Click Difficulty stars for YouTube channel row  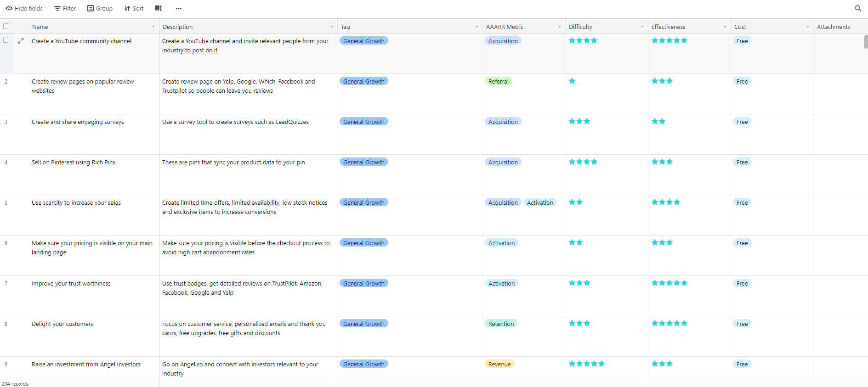click(583, 40)
